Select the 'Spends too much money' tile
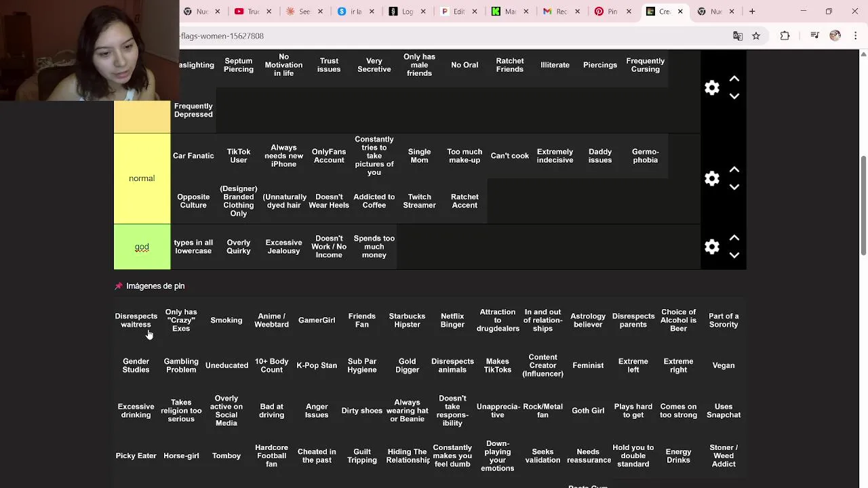Image resolution: width=868 pixels, height=488 pixels. point(374,247)
